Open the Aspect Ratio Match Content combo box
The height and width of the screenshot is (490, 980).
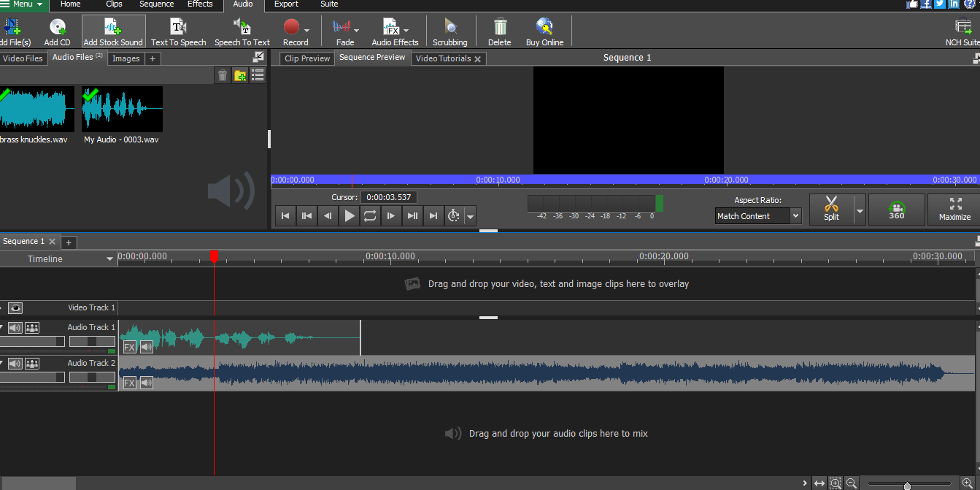click(758, 216)
